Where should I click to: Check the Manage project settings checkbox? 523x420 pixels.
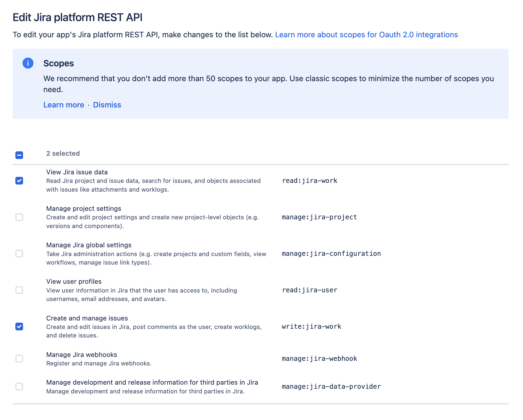click(19, 217)
